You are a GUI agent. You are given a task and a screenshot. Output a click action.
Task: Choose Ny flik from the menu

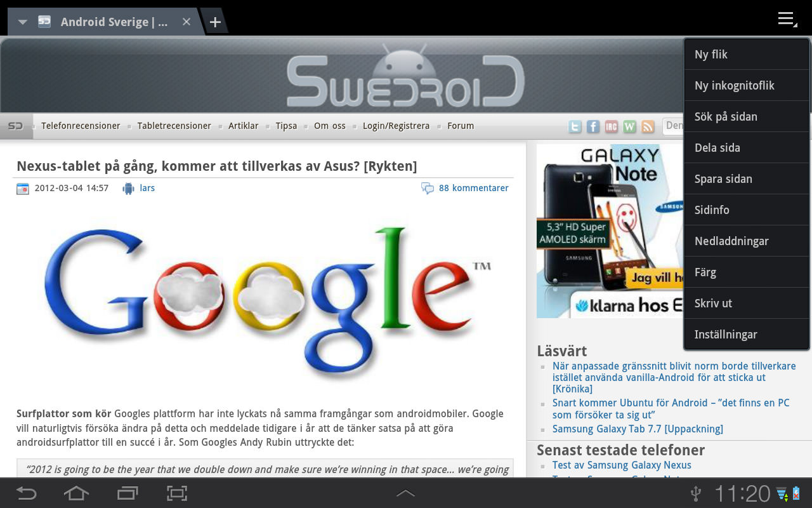click(x=746, y=54)
